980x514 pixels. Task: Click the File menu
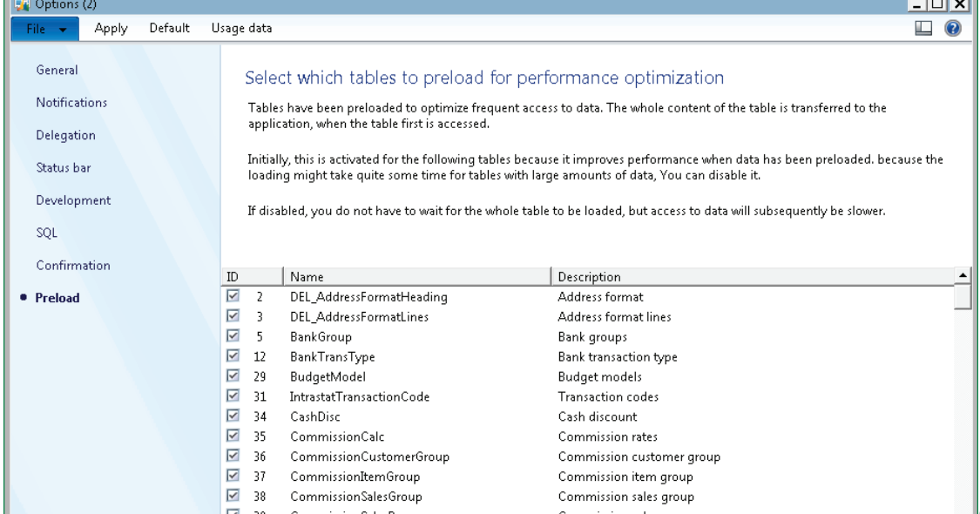37,28
